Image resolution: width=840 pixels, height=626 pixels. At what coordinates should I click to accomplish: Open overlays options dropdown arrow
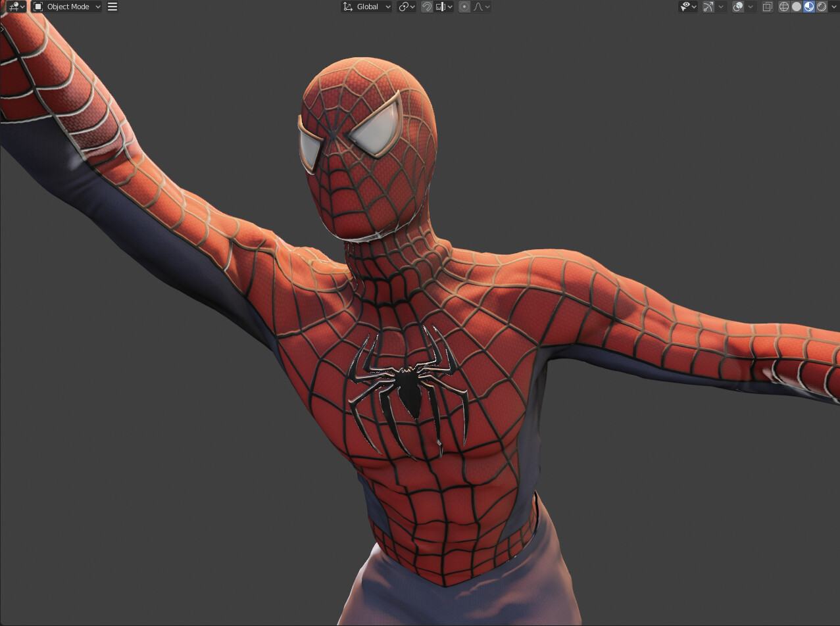[751, 7]
